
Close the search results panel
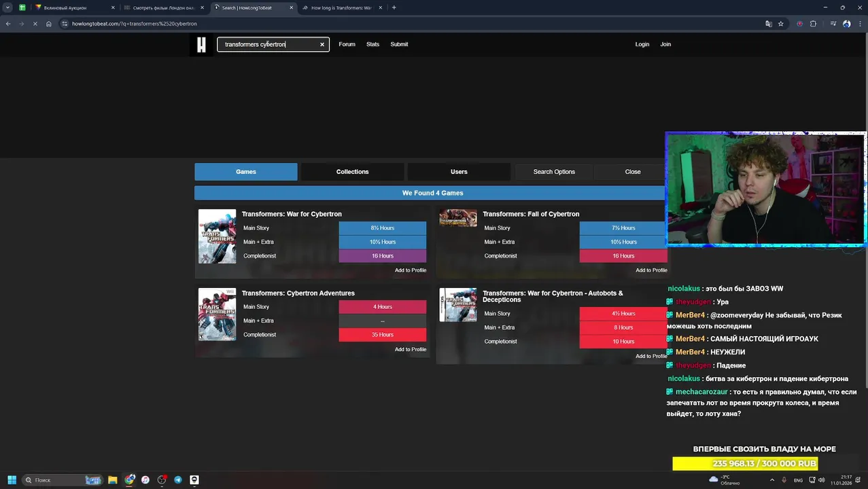[633, 172]
